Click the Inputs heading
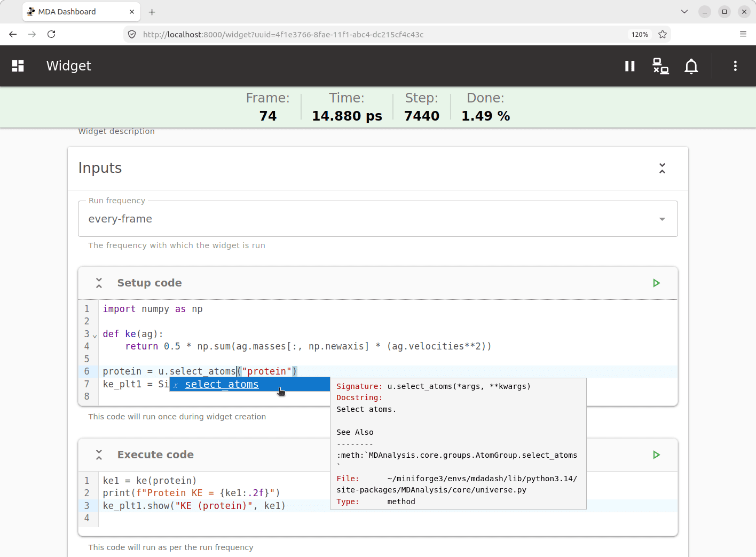Viewport: 756px width, 557px height. pyautogui.click(x=100, y=168)
